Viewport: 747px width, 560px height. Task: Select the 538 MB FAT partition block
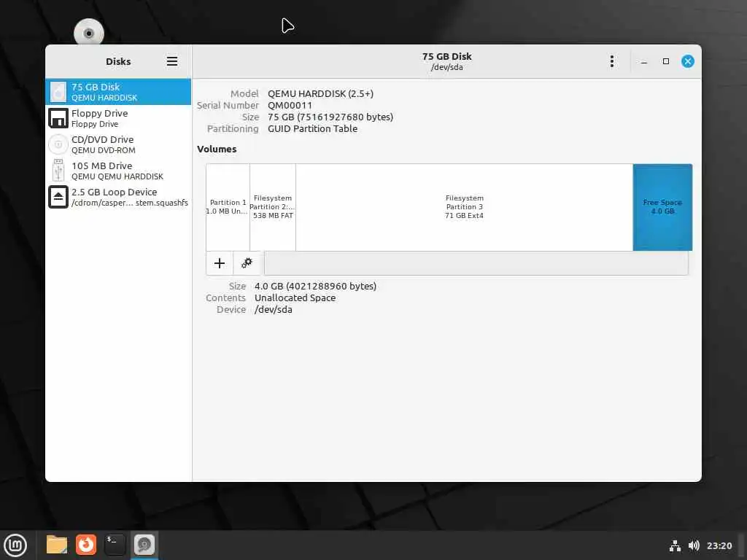coord(273,207)
